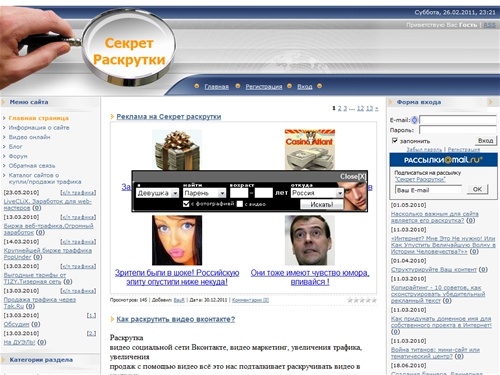This screenshot has width=500, height=375.
Task: Open Война титанов: мини-сайт link
Action: click(x=435, y=353)
